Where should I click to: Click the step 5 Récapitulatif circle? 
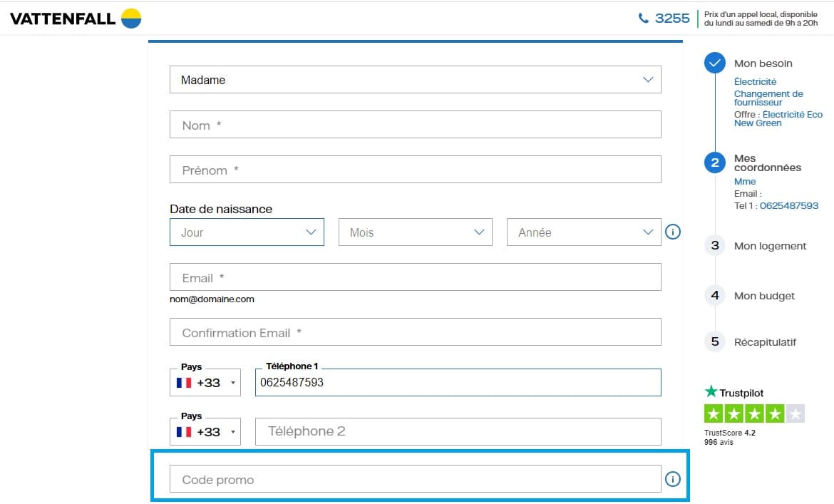714,341
